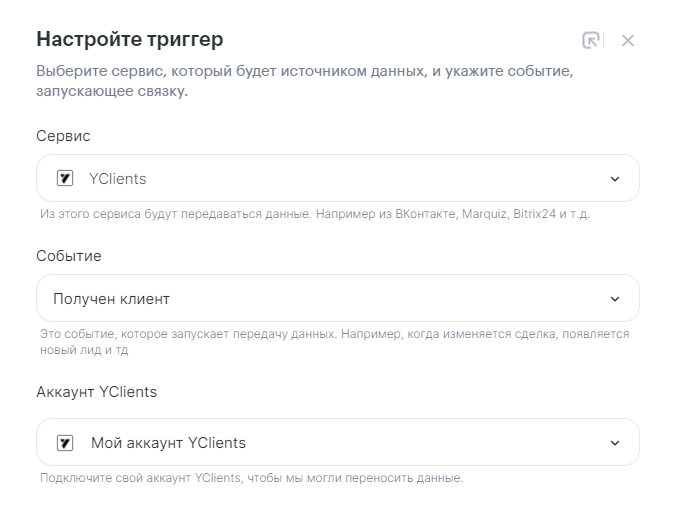Click the Аккаунт YClients label

click(97, 392)
